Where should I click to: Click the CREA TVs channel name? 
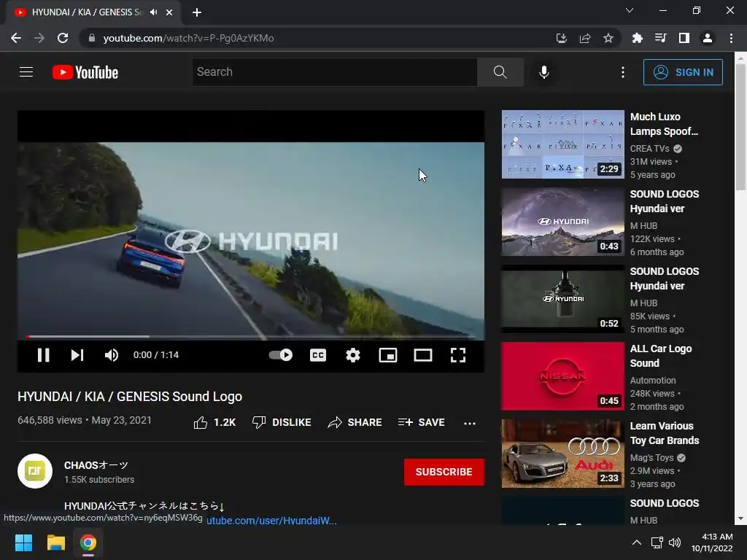(x=649, y=149)
